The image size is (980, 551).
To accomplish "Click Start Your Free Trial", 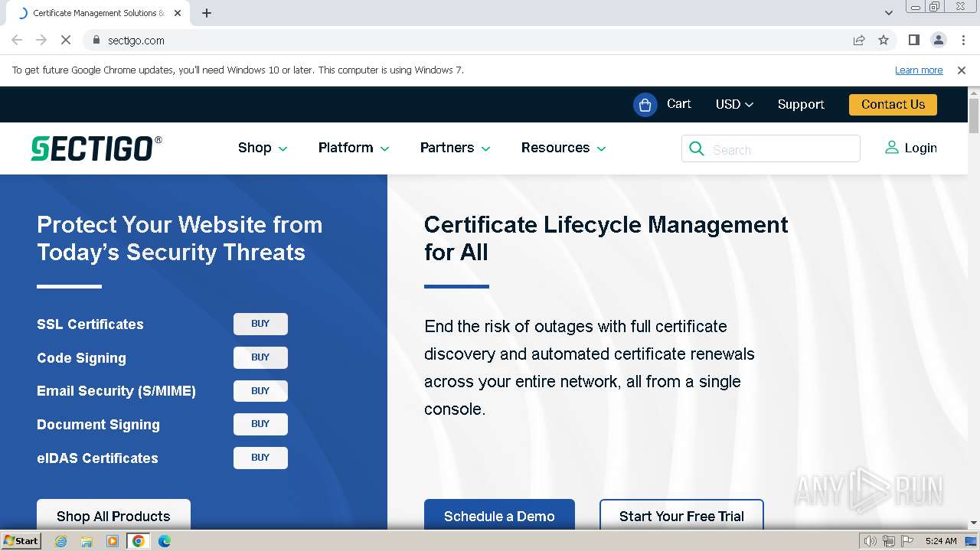I will point(681,515).
